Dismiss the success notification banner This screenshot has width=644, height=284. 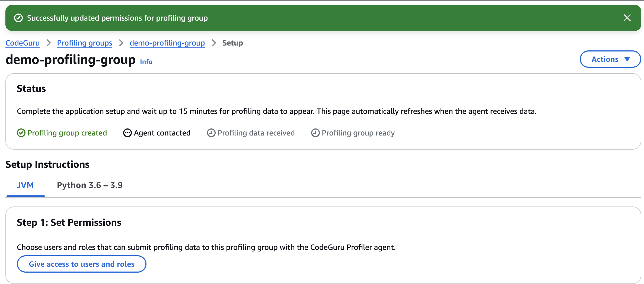[627, 18]
